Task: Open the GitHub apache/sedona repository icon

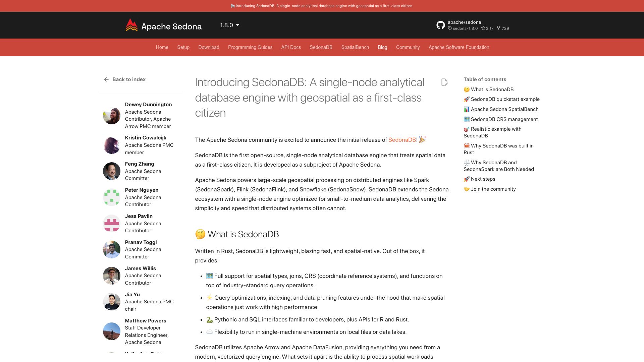Action: tap(440, 25)
